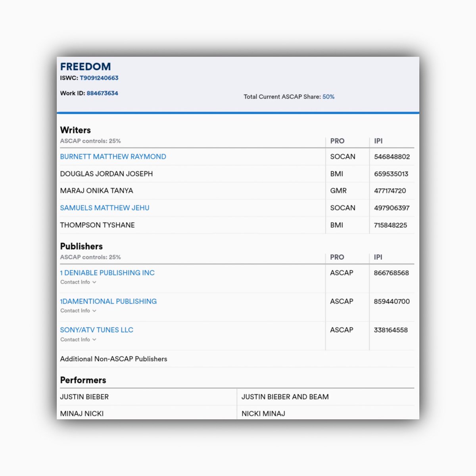Click the Publishers section heading
This screenshot has height=476, width=476.
click(81, 246)
